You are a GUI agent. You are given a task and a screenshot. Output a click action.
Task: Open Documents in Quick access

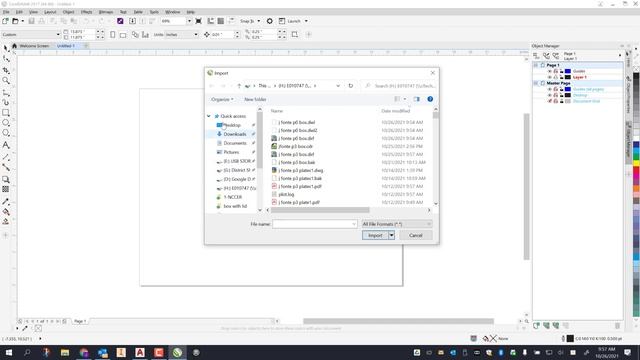coord(235,143)
